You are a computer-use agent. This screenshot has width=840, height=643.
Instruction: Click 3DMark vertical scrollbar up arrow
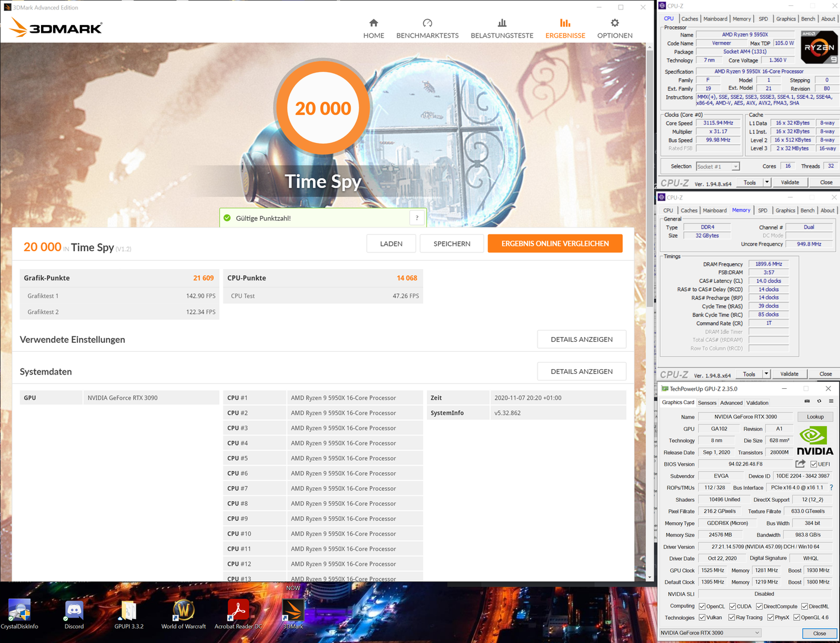point(649,46)
